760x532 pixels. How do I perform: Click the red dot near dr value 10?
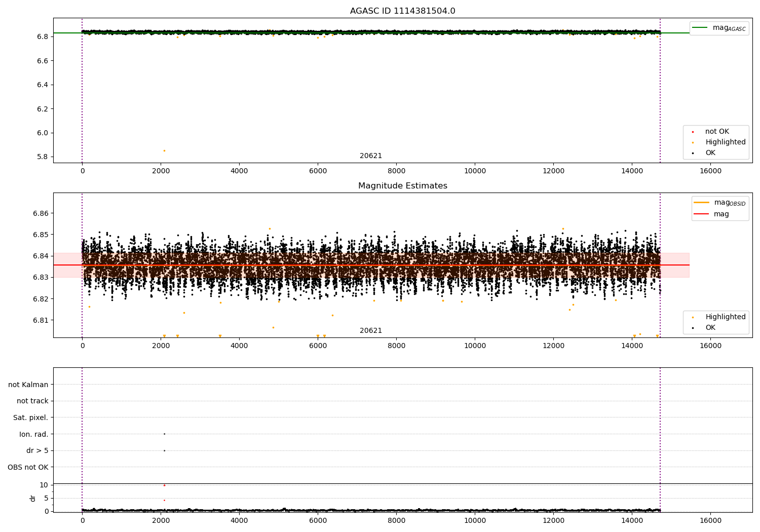[x=164, y=485]
